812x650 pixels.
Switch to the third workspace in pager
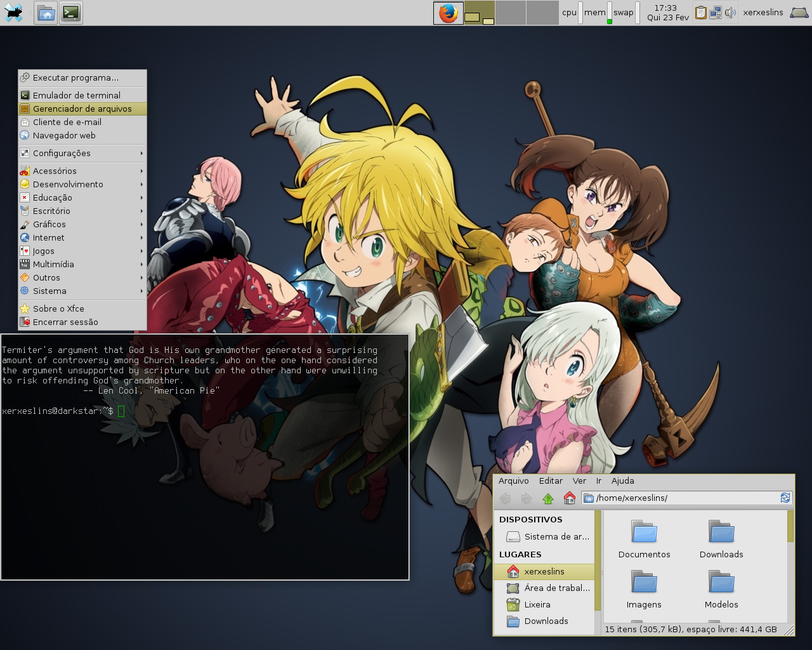(542, 13)
